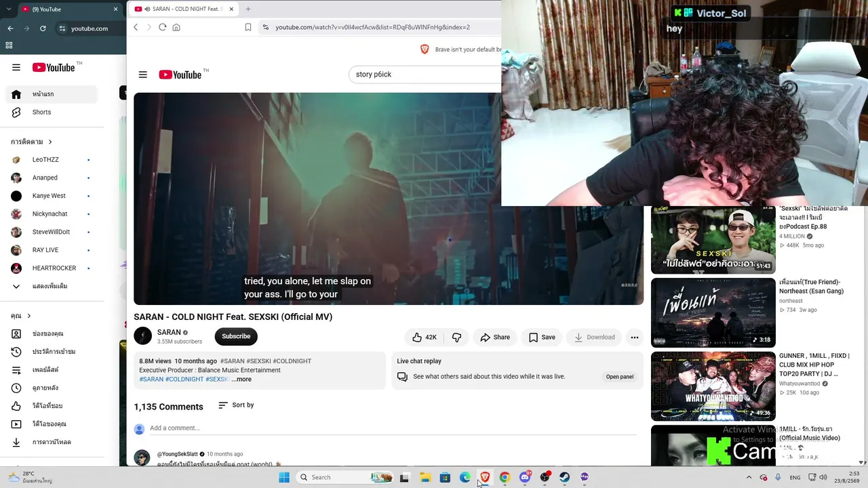Open the Brave home page button
This screenshot has height=488, width=868.
tap(176, 27)
